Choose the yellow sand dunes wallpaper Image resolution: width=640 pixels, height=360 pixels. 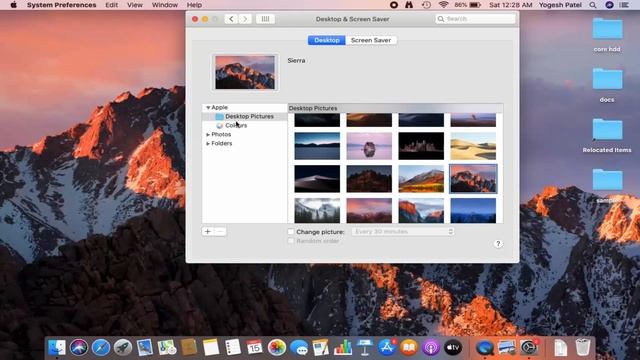[x=473, y=146]
